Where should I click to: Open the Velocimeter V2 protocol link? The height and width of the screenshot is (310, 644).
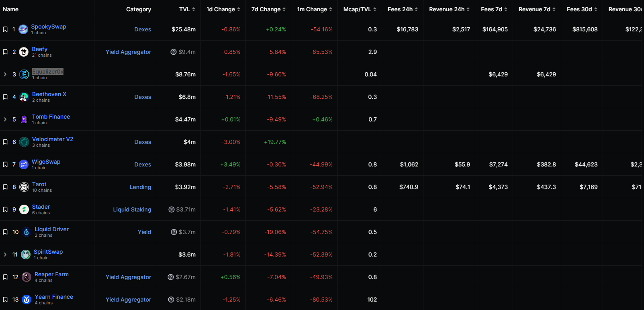(53, 139)
